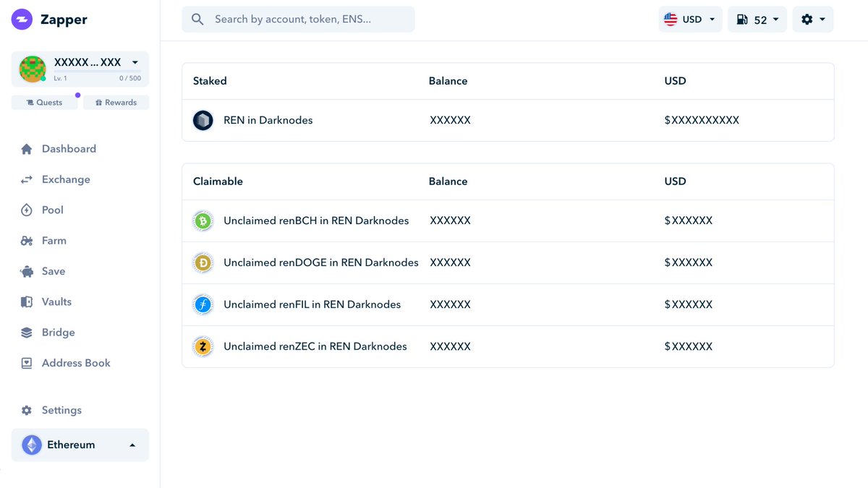Click the Zapper logo icon
Screen dimensions: 868x488
(x=22, y=20)
